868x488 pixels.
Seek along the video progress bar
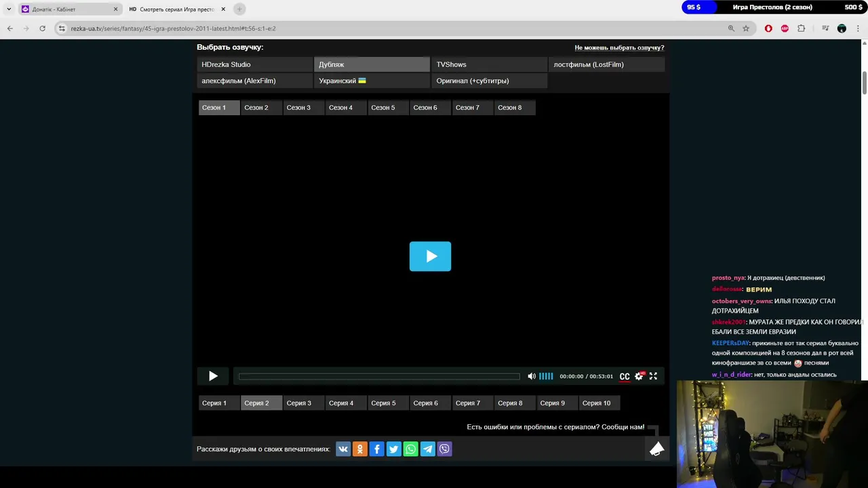(x=379, y=376)
